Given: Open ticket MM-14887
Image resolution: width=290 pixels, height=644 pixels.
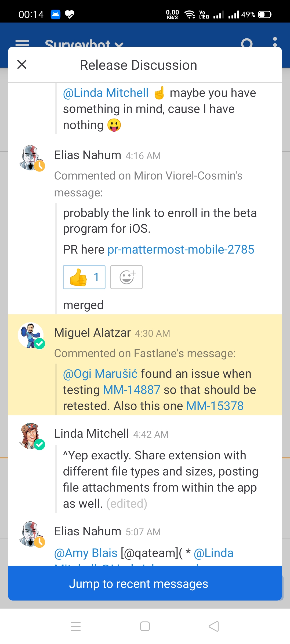Looking at the screenshot, I should 131,390.
